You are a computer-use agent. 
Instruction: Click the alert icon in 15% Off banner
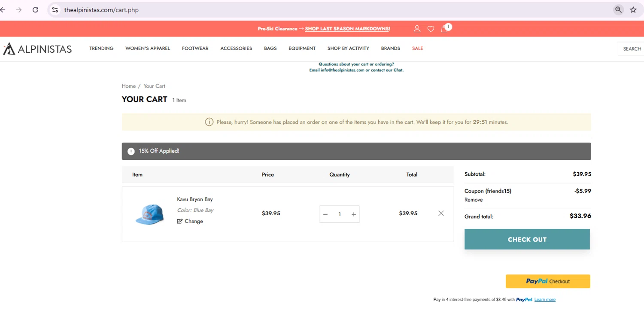click(x=131, y=151)
